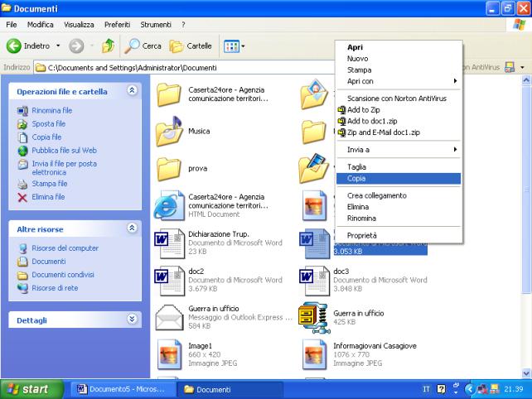Screen dimensions: 532x399
Task: Collapse the Altre risorse panel
Action: tap(133, 228)
